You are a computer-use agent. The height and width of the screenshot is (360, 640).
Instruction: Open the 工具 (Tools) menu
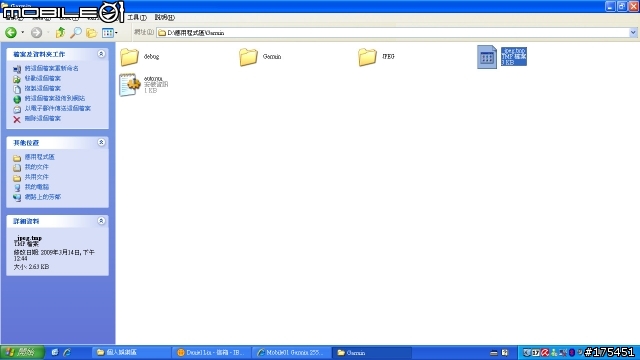click(x=137, y=18)
